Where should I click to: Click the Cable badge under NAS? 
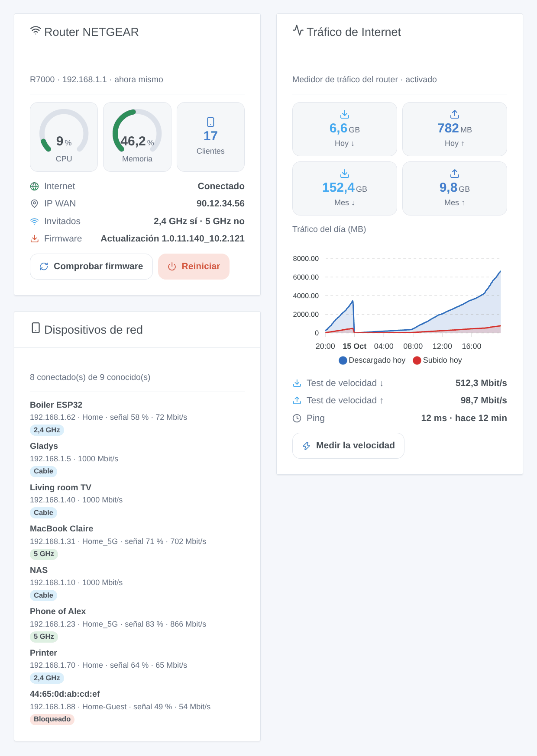pyautogui.click(x=43, y=595)
